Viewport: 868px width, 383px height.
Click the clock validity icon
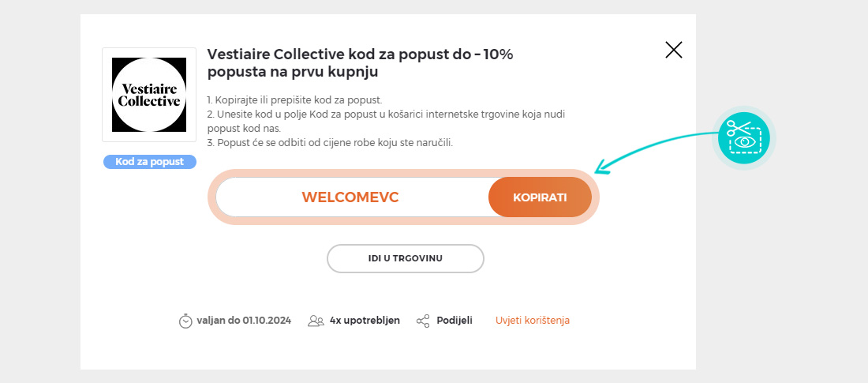[185, 321]
